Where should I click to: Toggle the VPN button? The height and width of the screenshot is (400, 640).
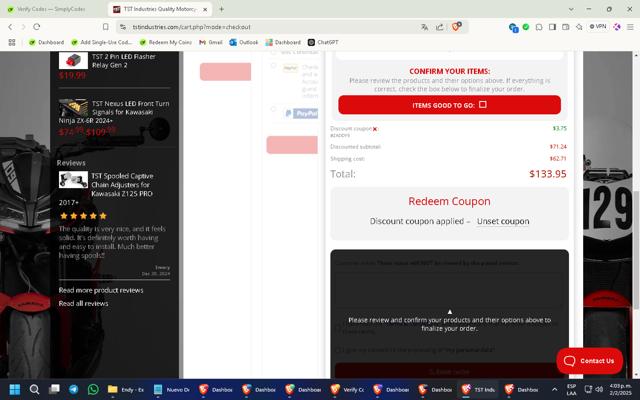pos(598,27)
